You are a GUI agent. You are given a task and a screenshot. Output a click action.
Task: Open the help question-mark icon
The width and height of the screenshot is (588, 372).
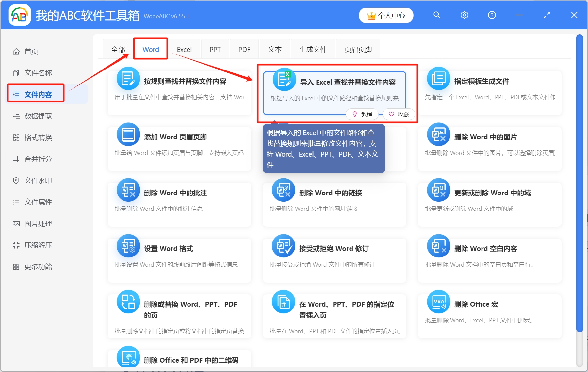492,15
